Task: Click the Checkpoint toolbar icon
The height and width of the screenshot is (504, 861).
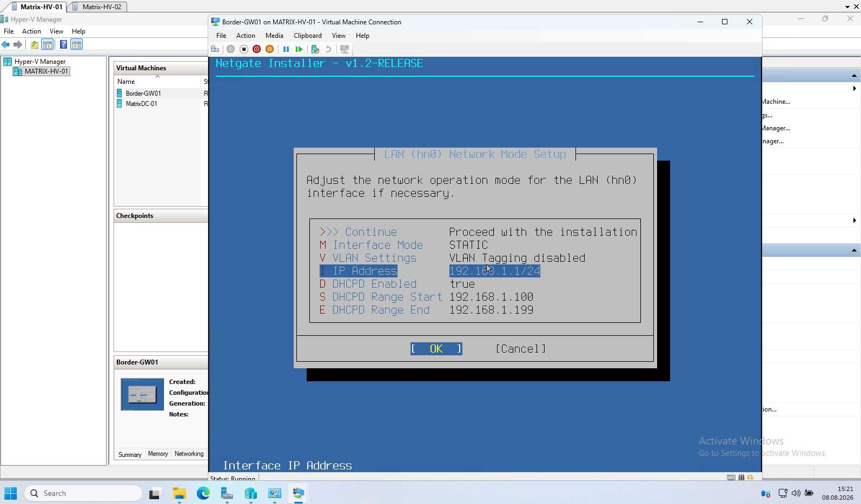Action: [x=315, y=49]
